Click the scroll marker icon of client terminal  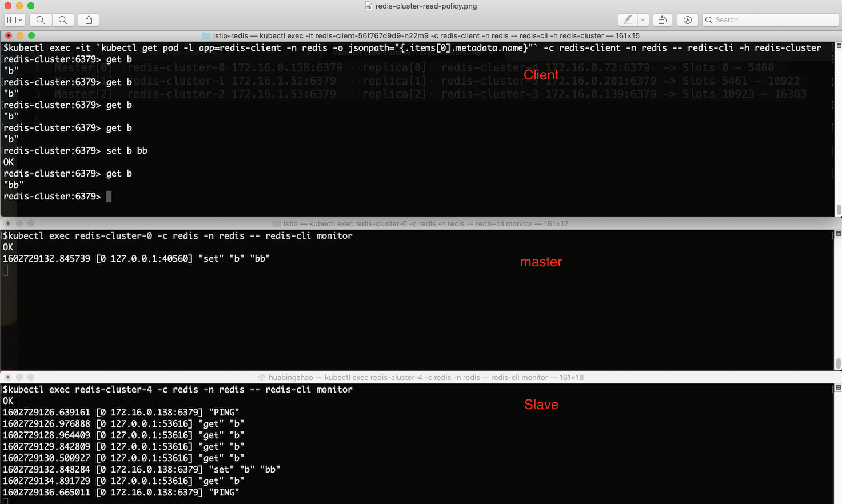coord(839,46)
